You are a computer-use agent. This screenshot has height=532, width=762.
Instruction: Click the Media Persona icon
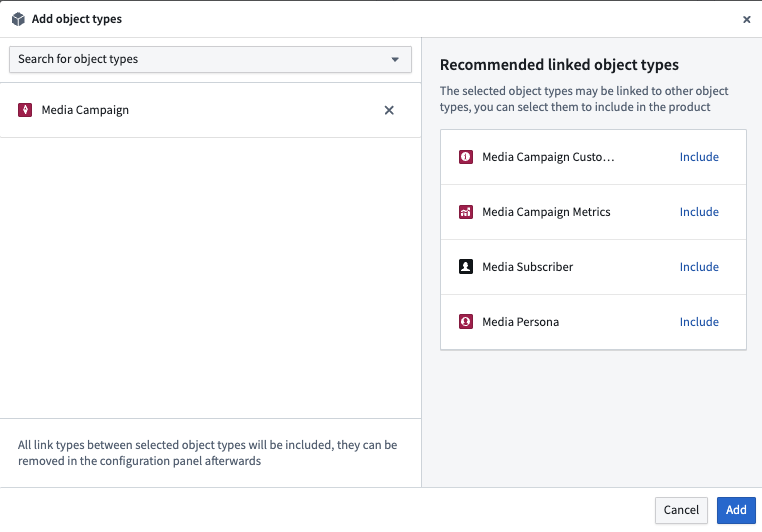[466, 322]
